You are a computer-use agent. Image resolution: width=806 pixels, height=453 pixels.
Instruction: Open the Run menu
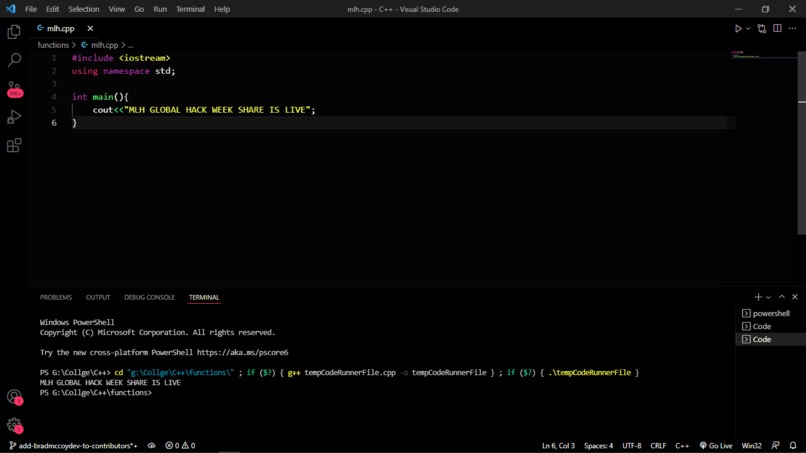point(160,9)
